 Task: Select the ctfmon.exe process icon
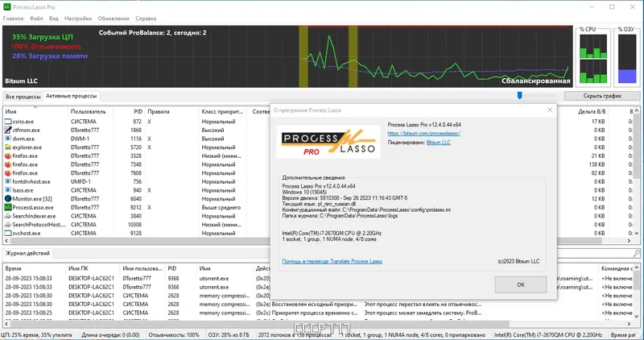pyautogui.click(x=8, y=130)
